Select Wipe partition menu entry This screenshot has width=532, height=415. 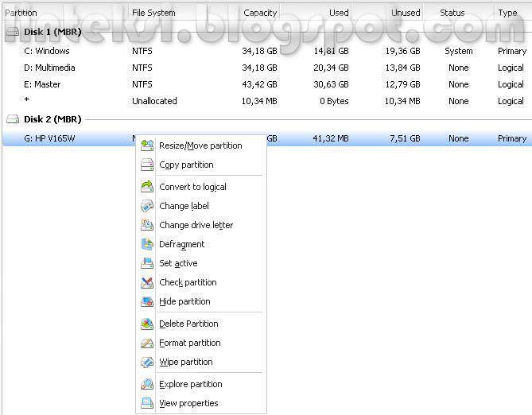(201, 362)
